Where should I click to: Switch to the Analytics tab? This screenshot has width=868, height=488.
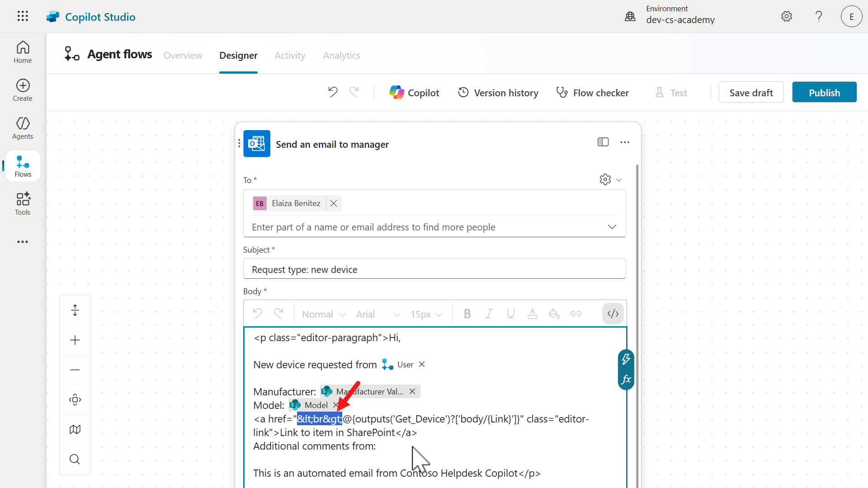[x=341, y=55]
